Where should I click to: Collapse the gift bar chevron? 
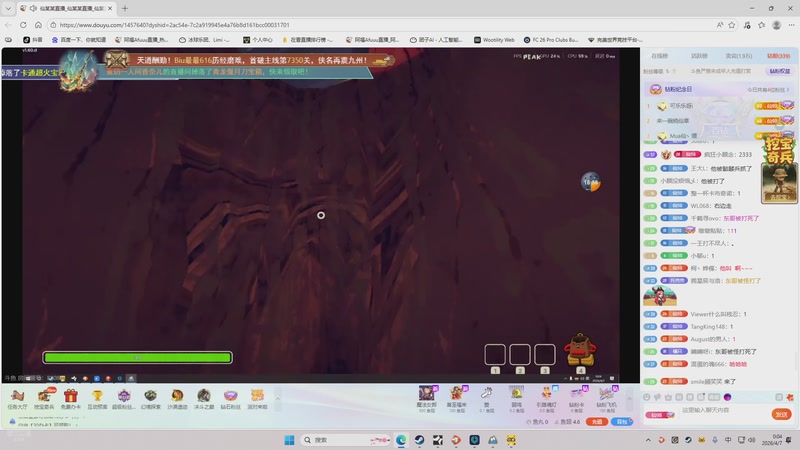[x=629, y=399]
